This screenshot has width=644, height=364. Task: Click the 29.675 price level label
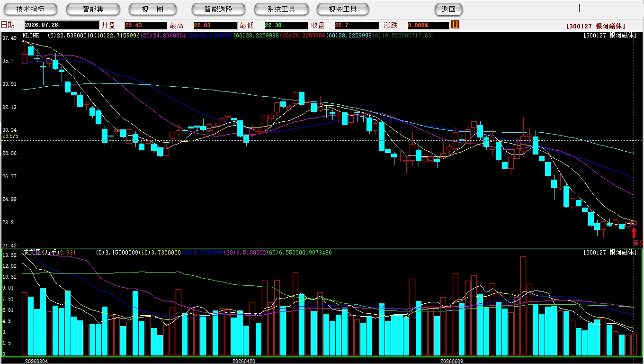click(x=10, y=136)
